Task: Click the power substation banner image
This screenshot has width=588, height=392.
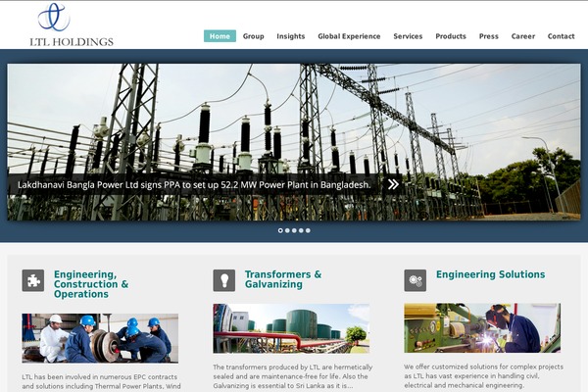Action: coord(294,142)
